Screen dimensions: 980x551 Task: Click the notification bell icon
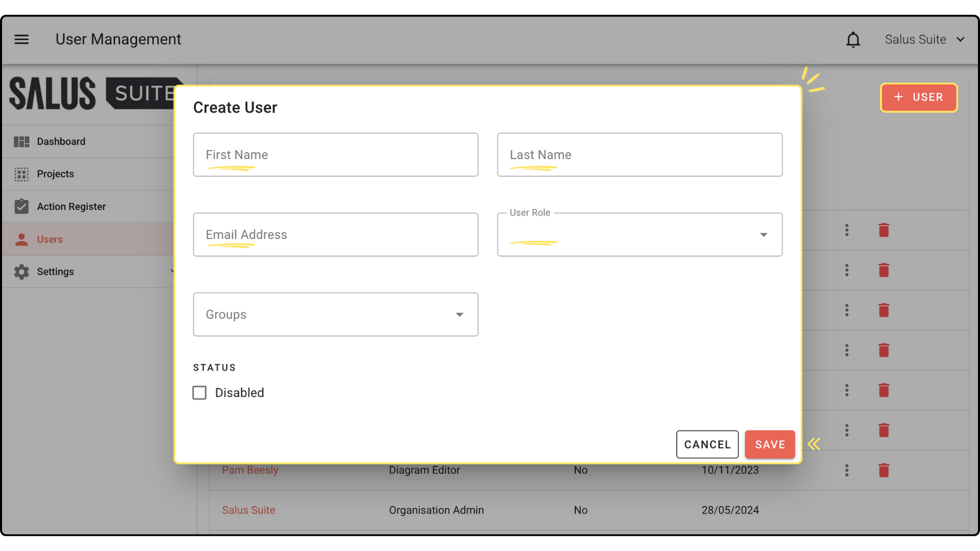(x=853, y=39)
